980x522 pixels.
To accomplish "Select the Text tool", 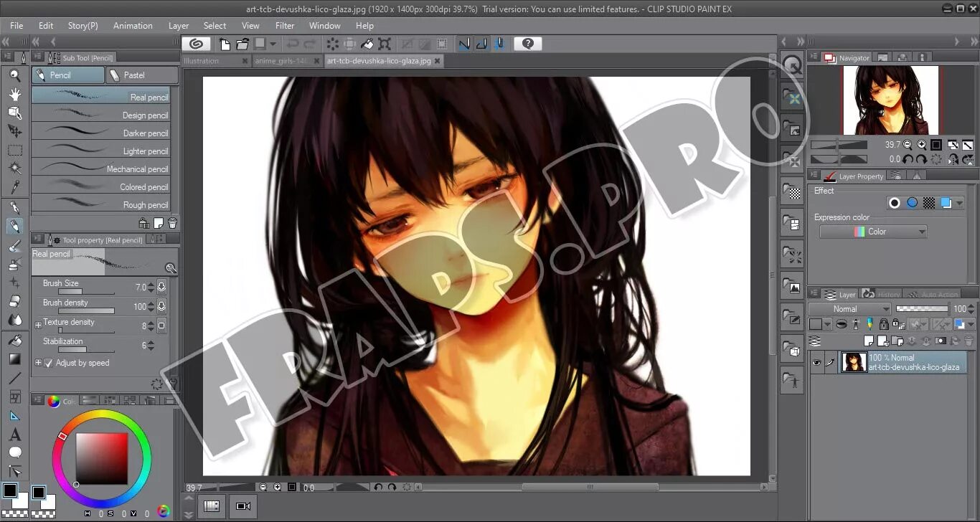I will [x=14, y=435].
